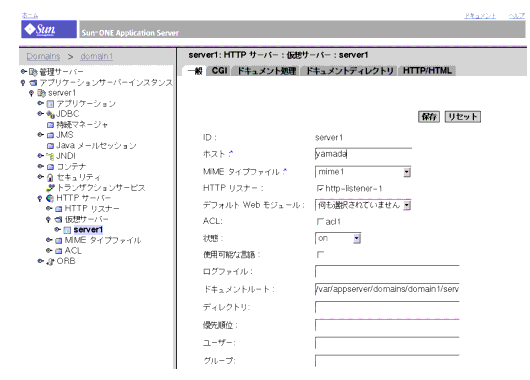Viewport: 530px width, 380px height.
Task: Click the ACL folder icon in tree
Action: tap(58, 251)
